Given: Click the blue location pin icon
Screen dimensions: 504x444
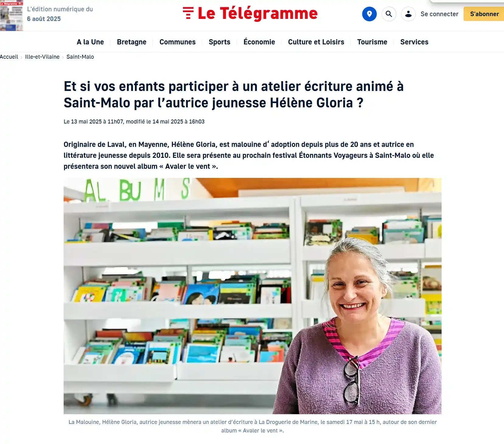Looking at the screenshot, I should click(369, 14).
